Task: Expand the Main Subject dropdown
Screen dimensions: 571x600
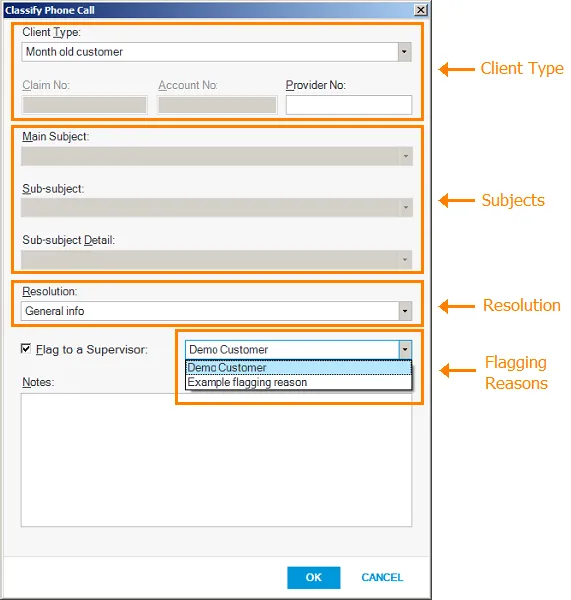Action: [x=405, y=156]
